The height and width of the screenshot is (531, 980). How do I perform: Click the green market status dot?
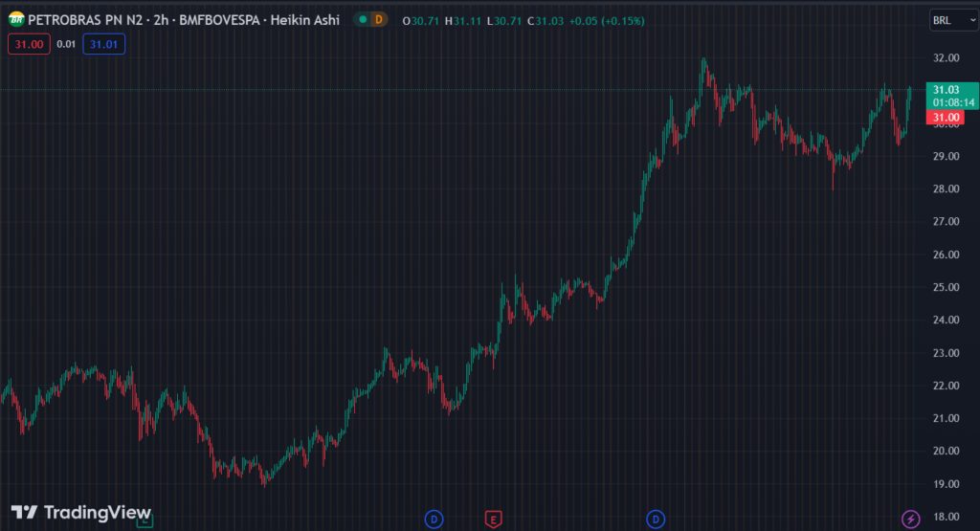tap(363, 20)
